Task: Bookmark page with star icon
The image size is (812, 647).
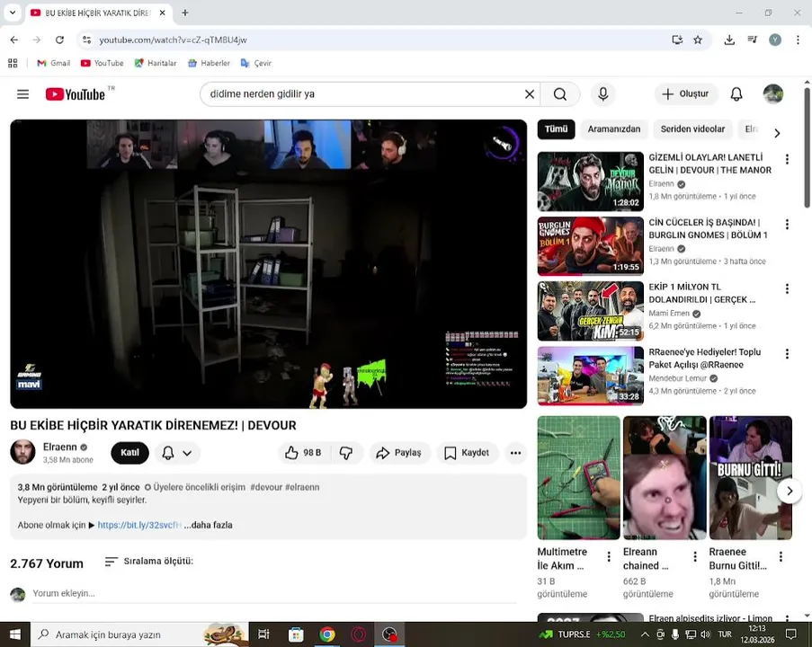Action: coord(698,40)
